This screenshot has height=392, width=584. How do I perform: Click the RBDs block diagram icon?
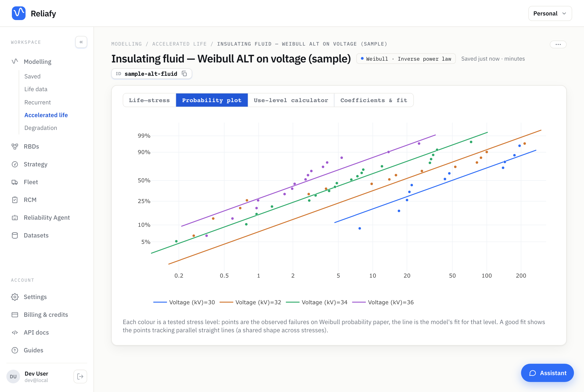click(15, 147)
